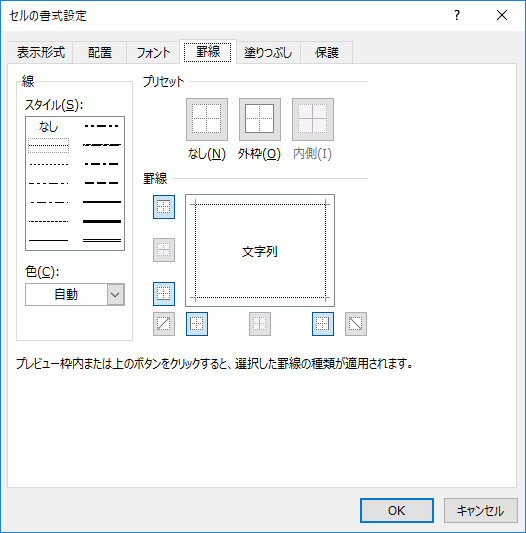Click the 内側 inside preset icon
This screenshot has height=533, width=526.
pos(313,119)
